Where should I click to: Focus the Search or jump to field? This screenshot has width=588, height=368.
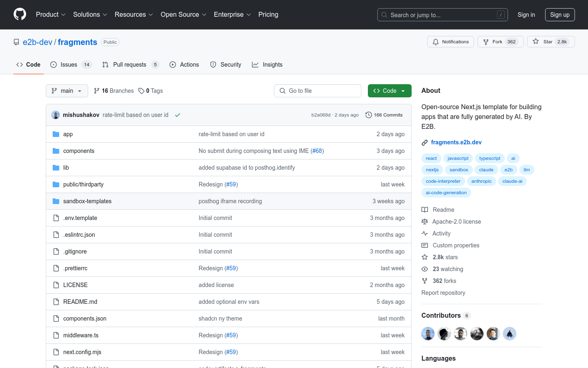[x=442, y=15]
